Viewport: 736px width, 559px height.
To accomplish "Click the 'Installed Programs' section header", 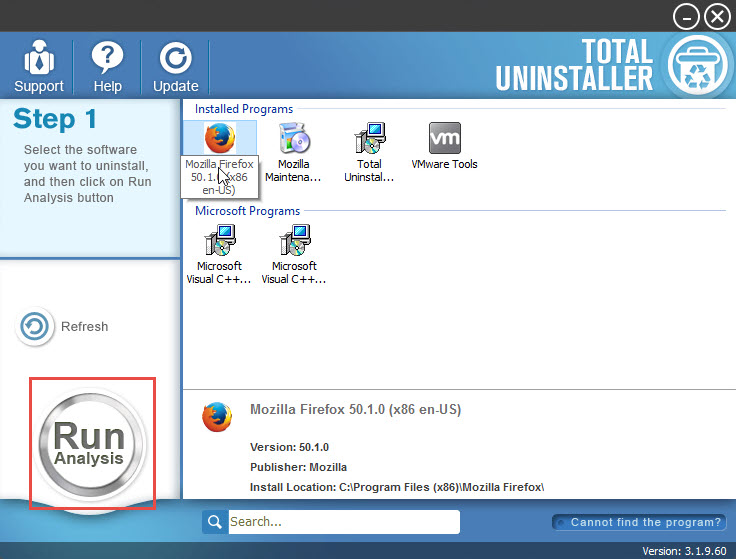I will click(244, 109).
